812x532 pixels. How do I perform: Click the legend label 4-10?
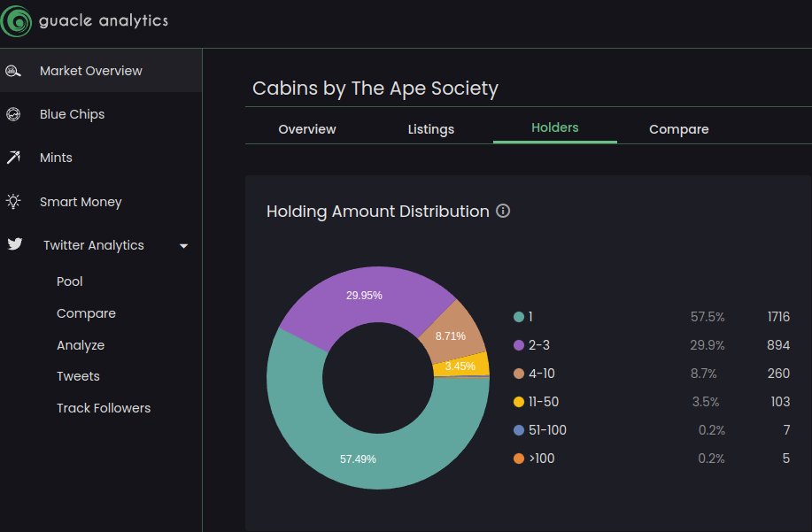click(x=542, y=374)
